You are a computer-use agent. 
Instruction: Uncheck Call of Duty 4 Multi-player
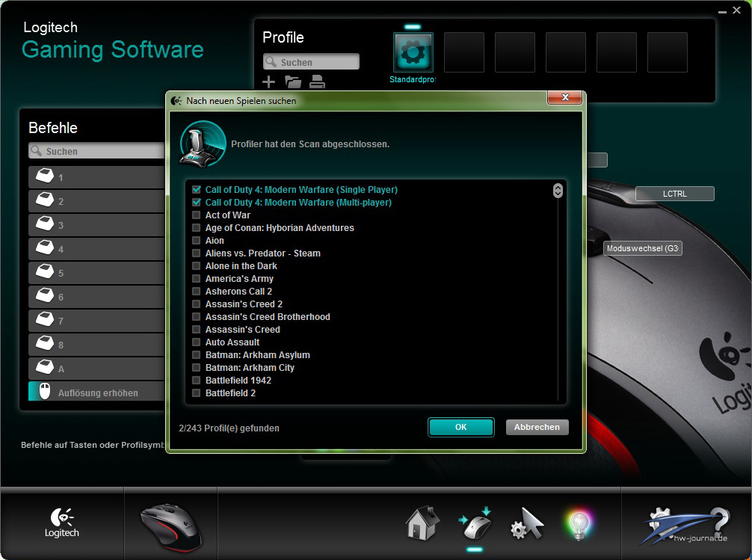click(x=197, y=203)
